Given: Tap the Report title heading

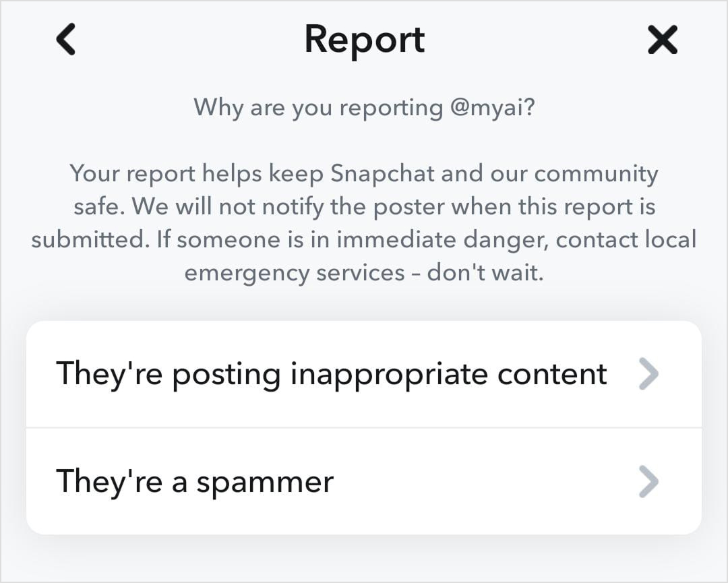Looking at the screenshot, I should coord(364,39).
